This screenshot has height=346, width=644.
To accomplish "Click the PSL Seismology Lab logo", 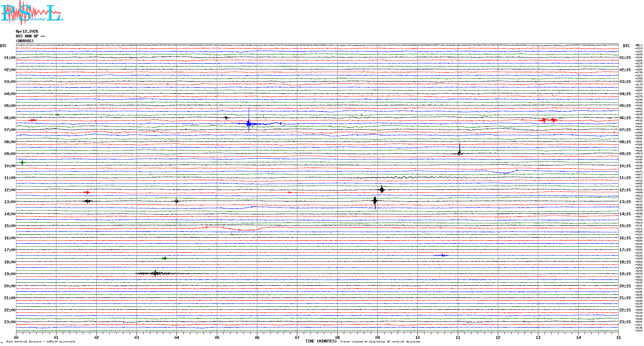I will pyautogui.click(x=32, y=13).
